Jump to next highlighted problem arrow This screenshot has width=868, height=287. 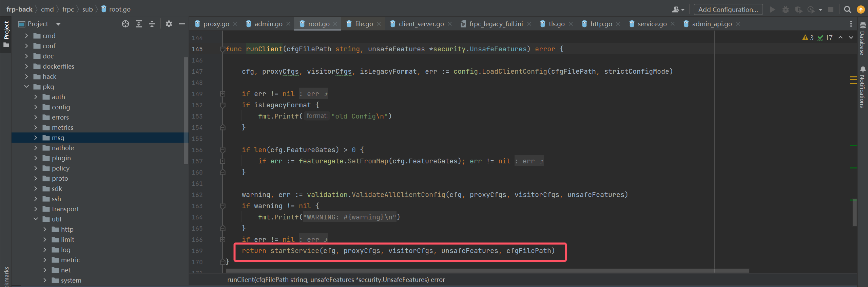tap(851, 38)
